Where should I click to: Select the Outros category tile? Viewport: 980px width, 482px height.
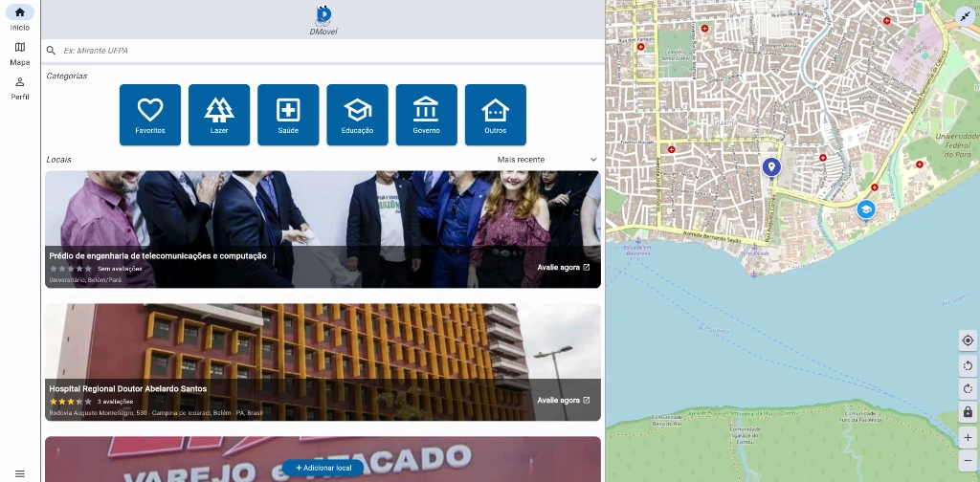click(496, 115)
